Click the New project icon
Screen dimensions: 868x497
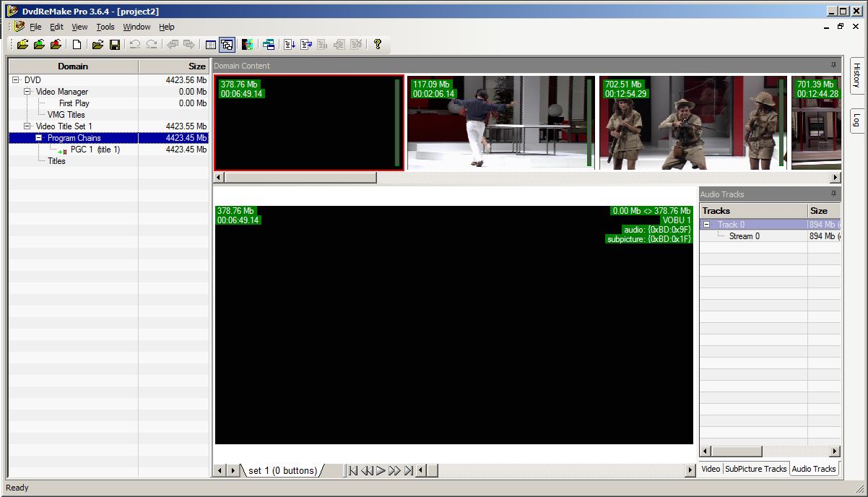pyautogui.click(x=77, y=45)
